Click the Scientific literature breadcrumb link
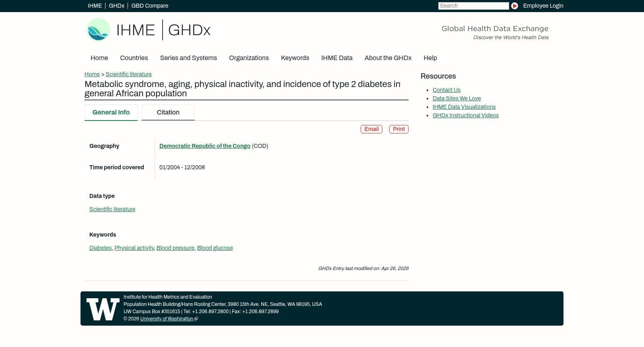The width and height of the screenshot is (644, 347). point(129,75)
